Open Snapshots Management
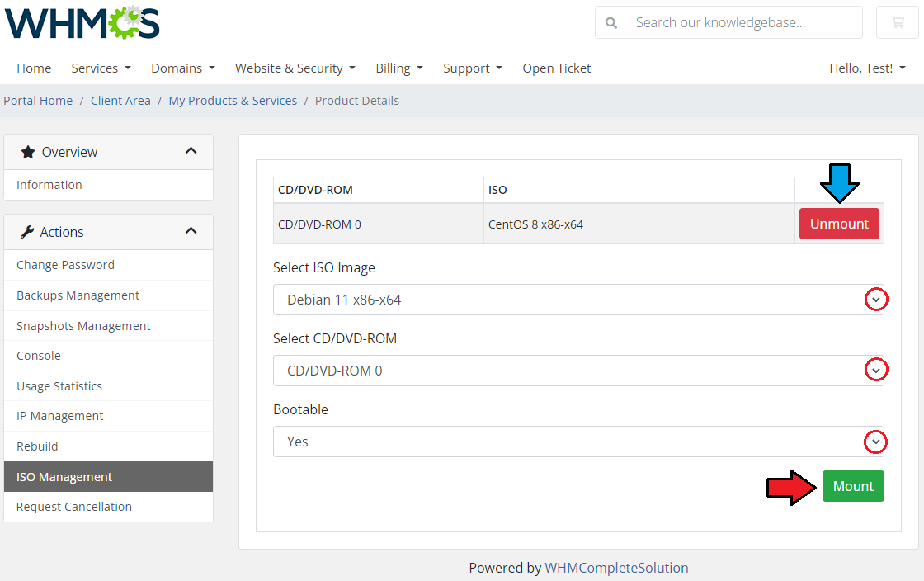This screenshot has height=581, width=924. coord(108,326)
